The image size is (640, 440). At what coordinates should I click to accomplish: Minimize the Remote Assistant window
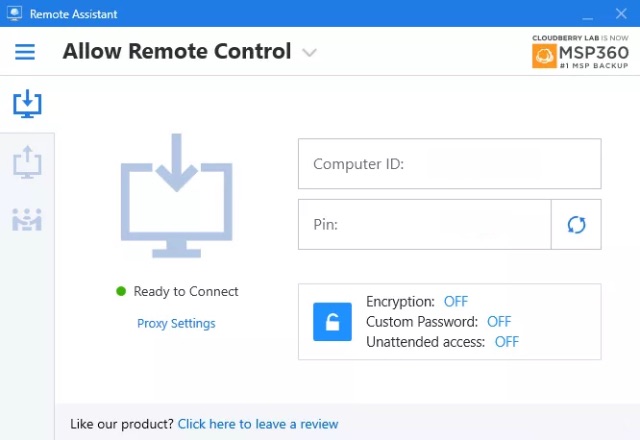588,14
